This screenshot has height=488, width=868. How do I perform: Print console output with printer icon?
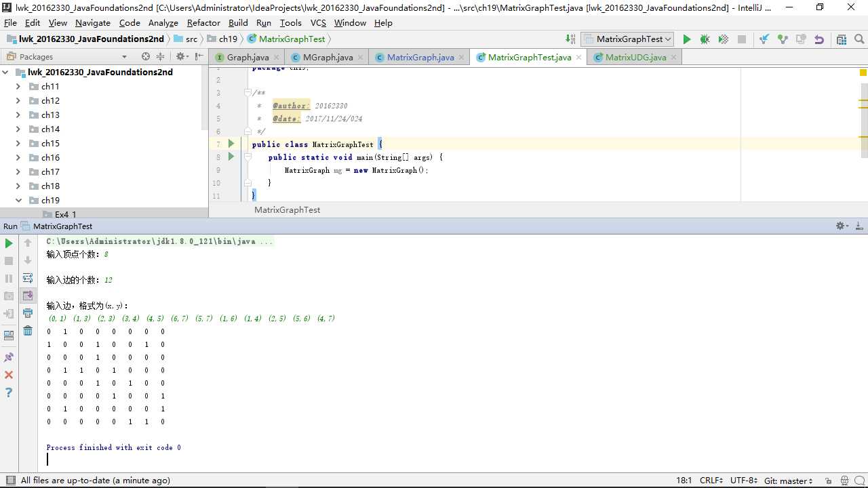click(28, 313)
